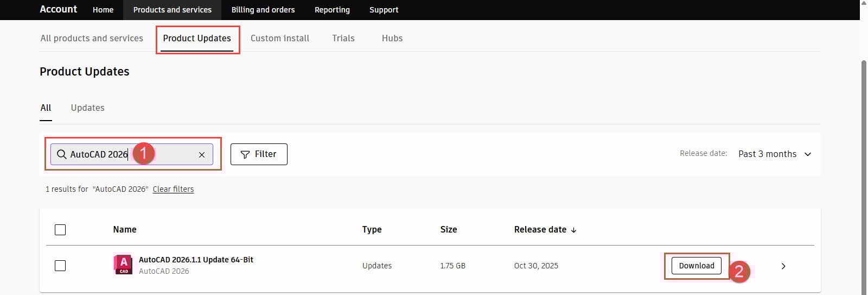Image resolution: width=868 pixels, height=295 pixels.
Task: Click the AutoCAD 2026 product subtitle
Action: pyautogui.click(x=164, y=271)
